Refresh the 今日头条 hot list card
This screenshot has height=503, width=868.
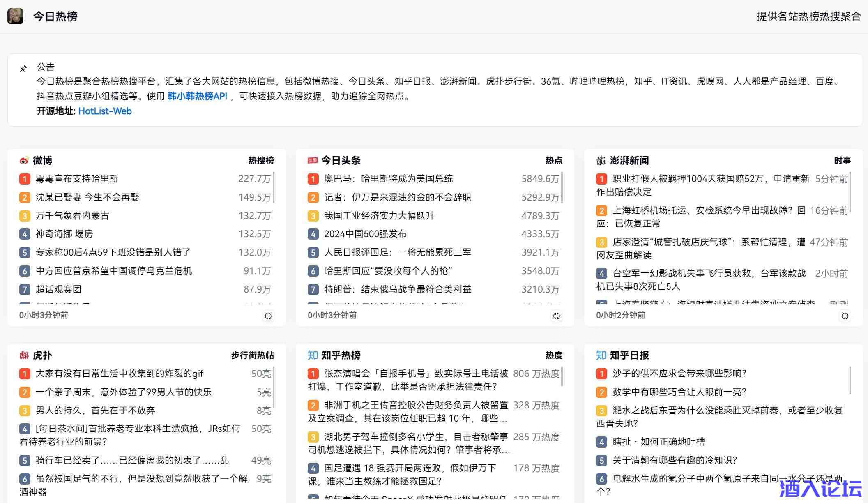coord(557,316)
